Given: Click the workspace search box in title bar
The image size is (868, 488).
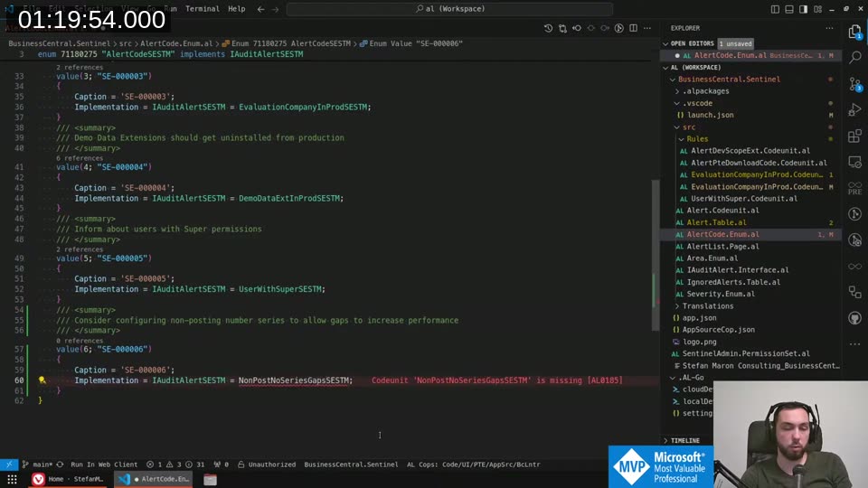Looking at the screenshot, I should 449,9.
